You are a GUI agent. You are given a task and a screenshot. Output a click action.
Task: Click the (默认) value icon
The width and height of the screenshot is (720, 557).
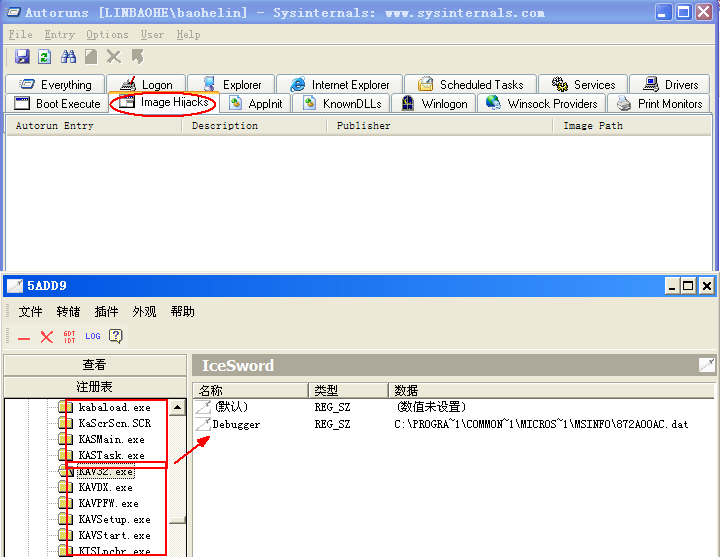click(202, 407)
